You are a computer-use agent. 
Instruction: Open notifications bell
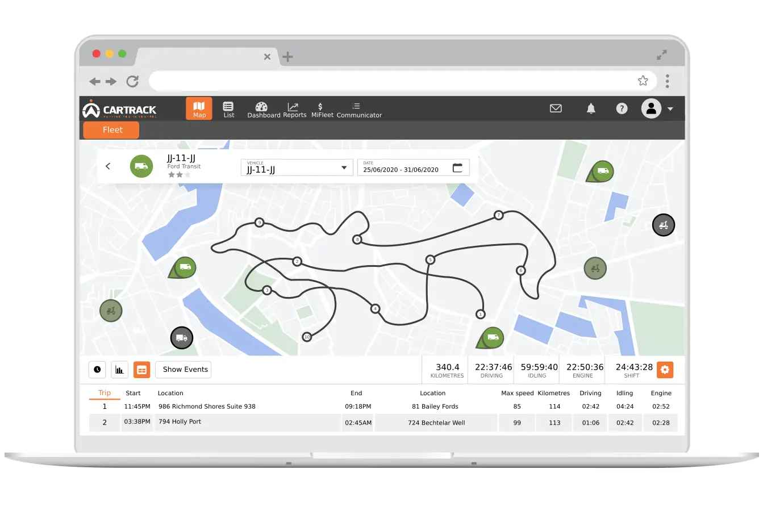tap(591, 108)
